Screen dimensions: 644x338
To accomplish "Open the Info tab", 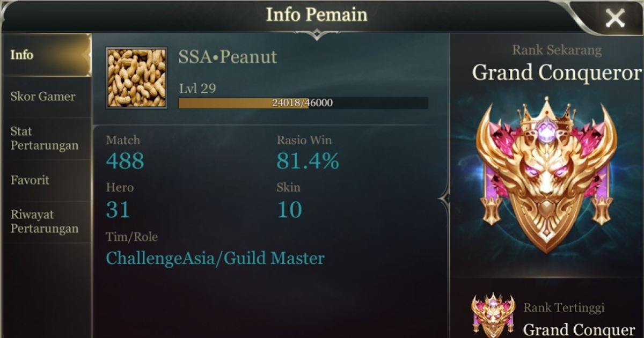I will (46, 55).
